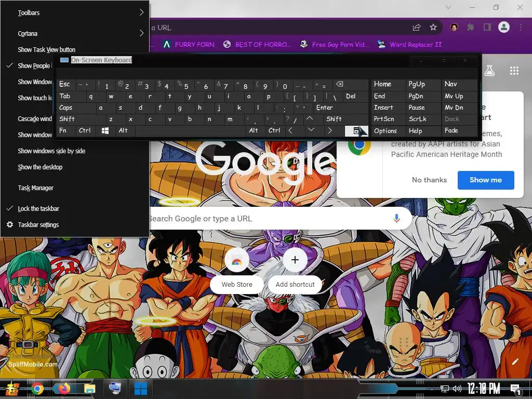Start voice search with the microphone icon
Image resolution: width=532 pixels, height=399 pixels.
[396, 219]
